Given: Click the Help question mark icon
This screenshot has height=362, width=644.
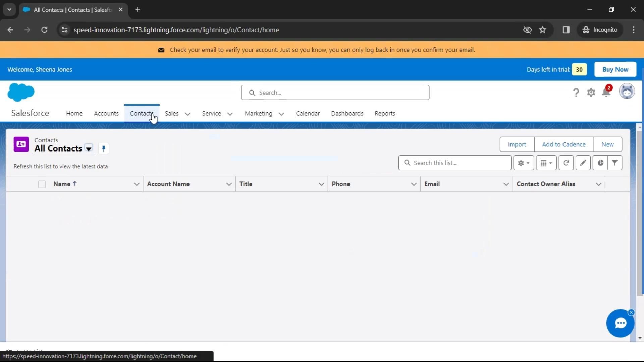Looking at the screenshot, I should tap(576, 93).
